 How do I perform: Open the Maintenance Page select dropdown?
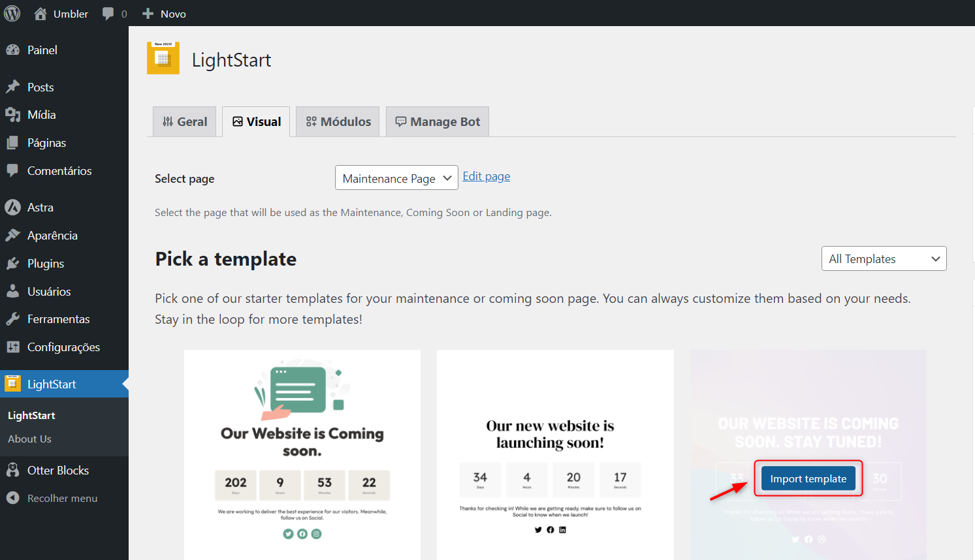click(396, 178)
